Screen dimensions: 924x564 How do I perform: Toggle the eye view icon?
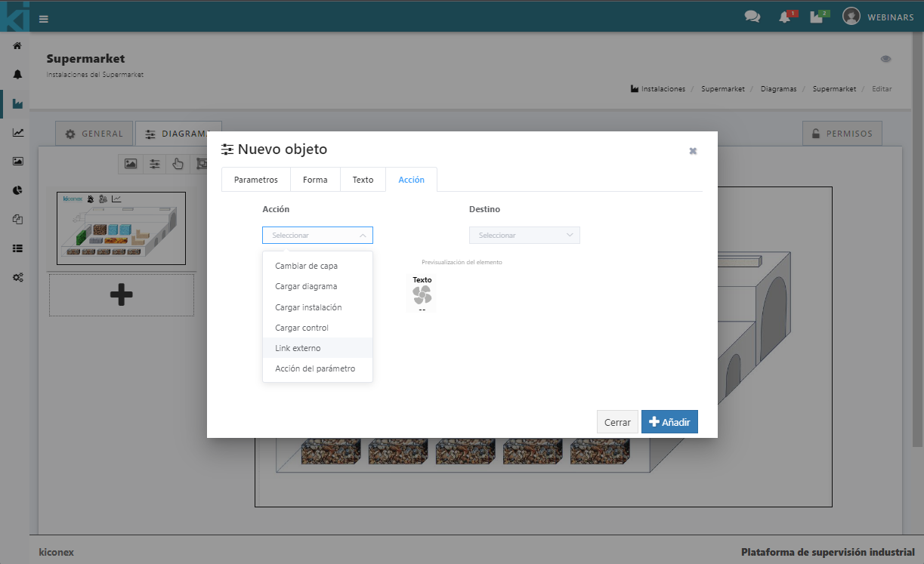(x=885, y=59)
